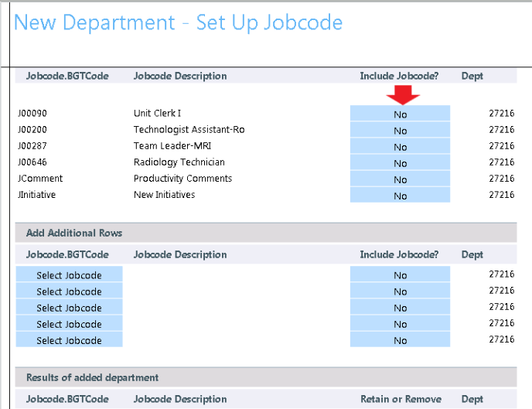Click the red down arrow indicator
Viewport: 532px width, 409px height.
pos(402,94)
